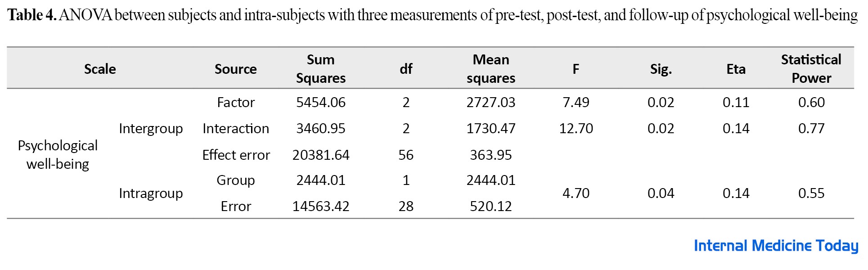Click the F value 12.70
868x270 pixels.
[x=576, y=129]
